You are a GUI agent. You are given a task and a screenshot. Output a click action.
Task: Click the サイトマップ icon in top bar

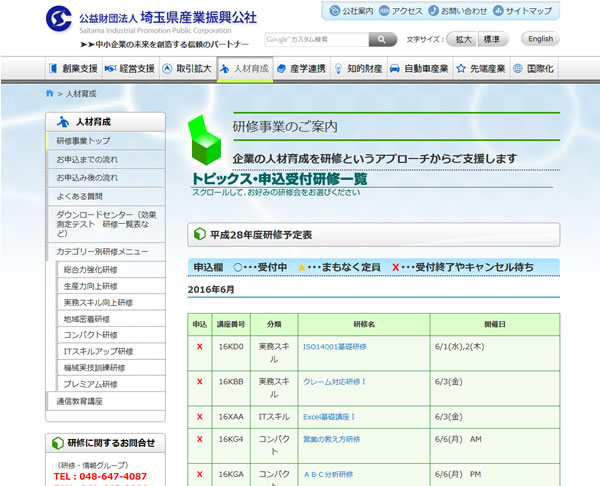(x=498, y=11)
